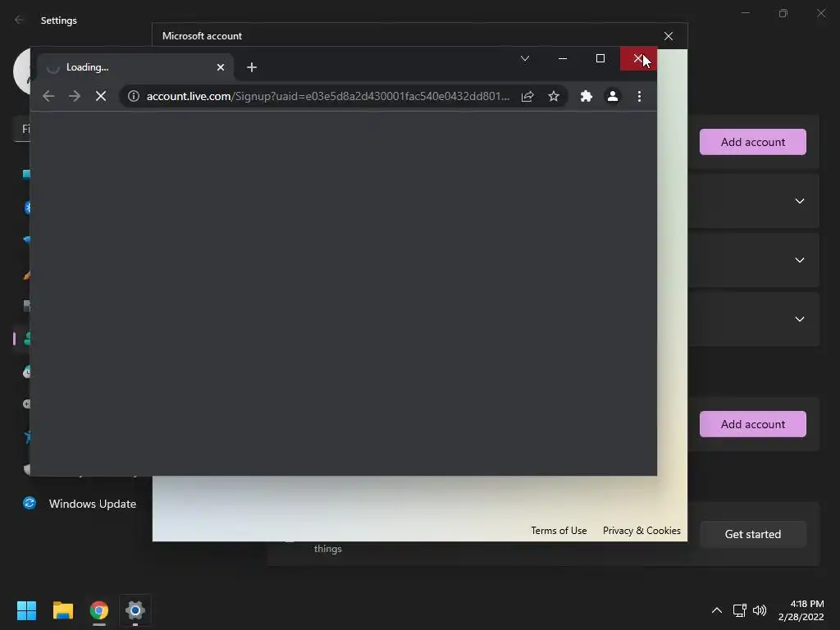This screenshot has width=840, height=630.
Task: Select the Loading... tab
Action: pos(136,67)
